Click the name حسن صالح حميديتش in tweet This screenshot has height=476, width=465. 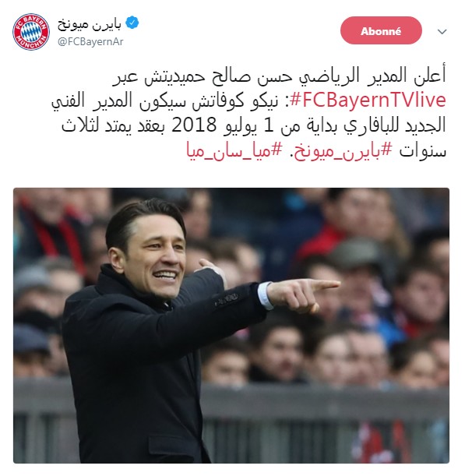point(232,76)
